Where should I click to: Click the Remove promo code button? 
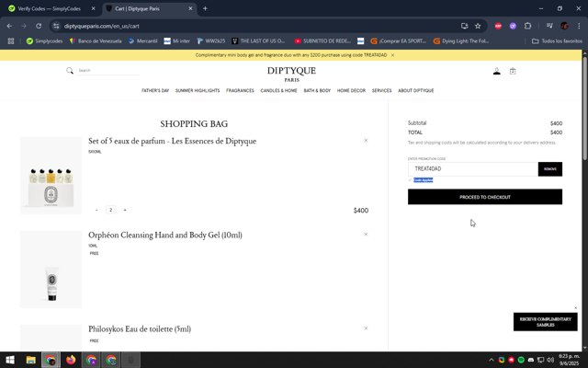[550, 169]
